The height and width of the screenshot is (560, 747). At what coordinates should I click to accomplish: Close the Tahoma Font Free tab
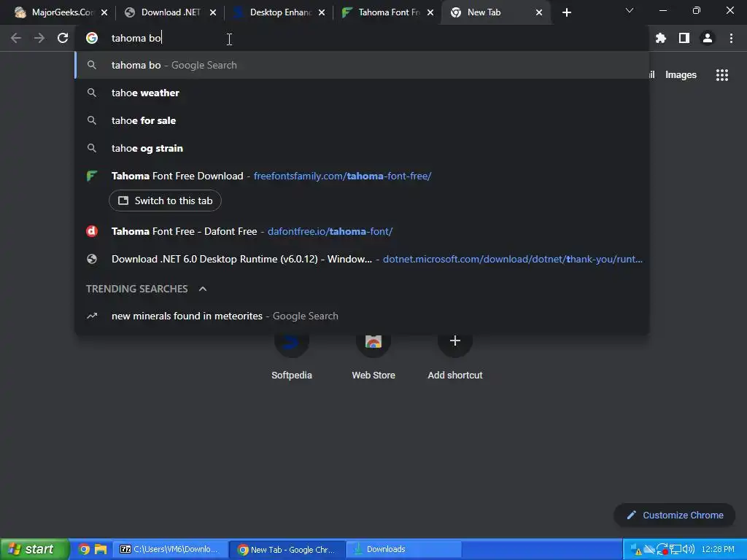click(430, 12)
